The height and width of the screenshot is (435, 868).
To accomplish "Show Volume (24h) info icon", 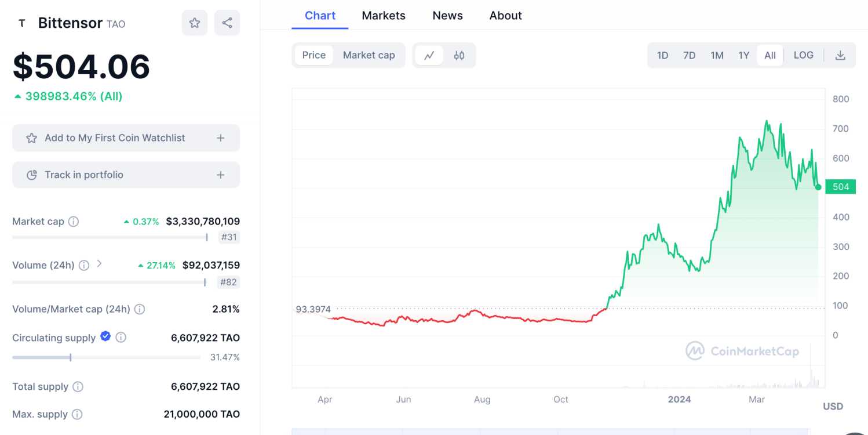I will pos(84,265).
